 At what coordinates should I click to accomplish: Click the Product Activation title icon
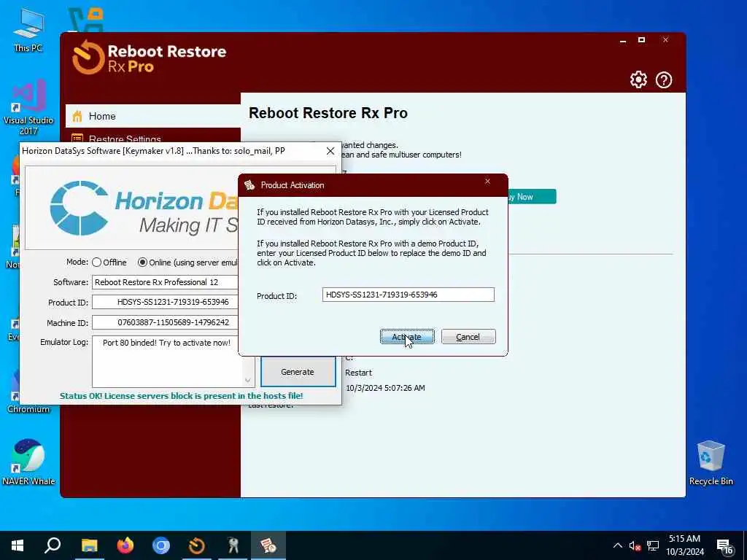(249, 185)
